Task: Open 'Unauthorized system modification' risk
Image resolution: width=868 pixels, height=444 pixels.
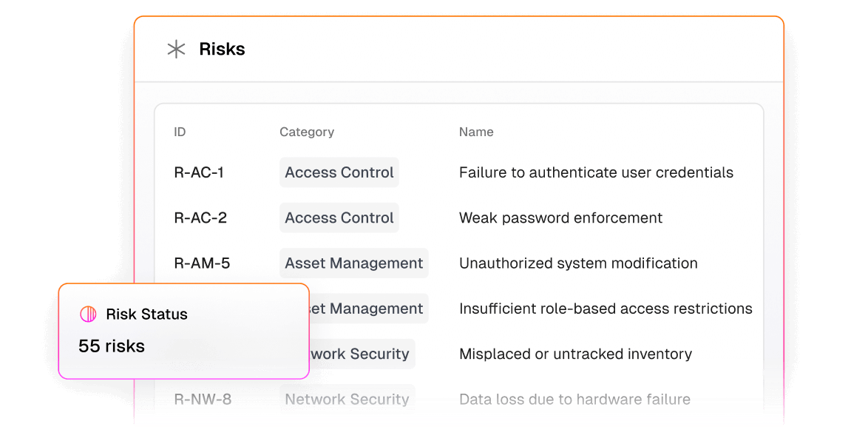Action: point(578,263)
